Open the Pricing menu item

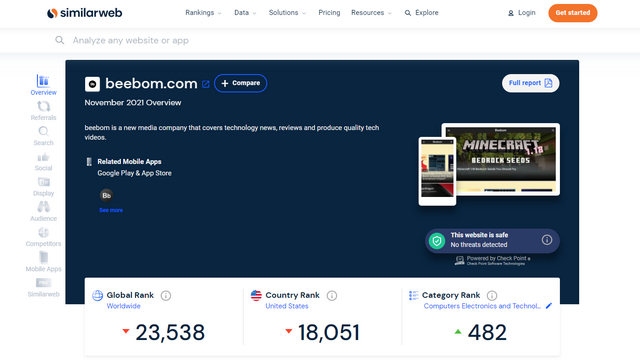(x=329, y=13)
